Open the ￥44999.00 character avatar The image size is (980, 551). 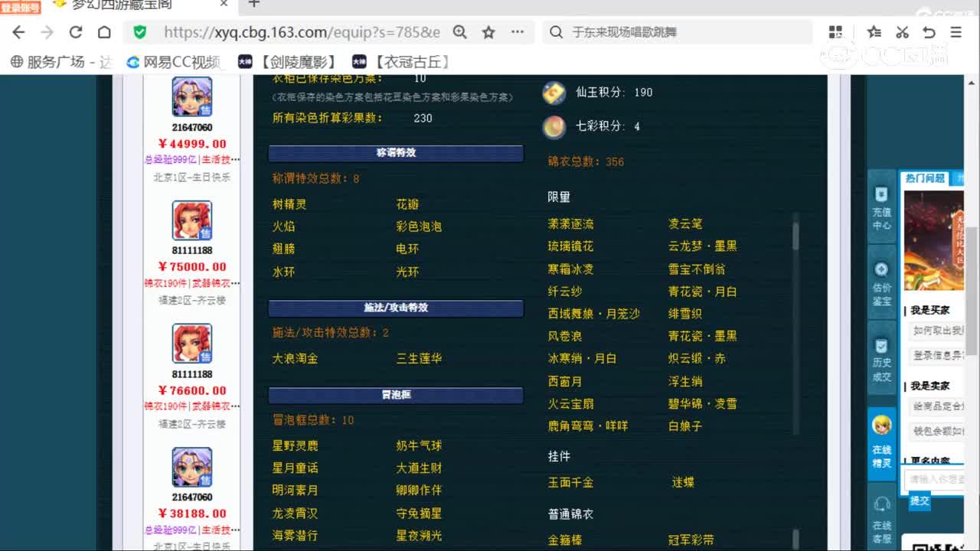[x=192, y=97]
